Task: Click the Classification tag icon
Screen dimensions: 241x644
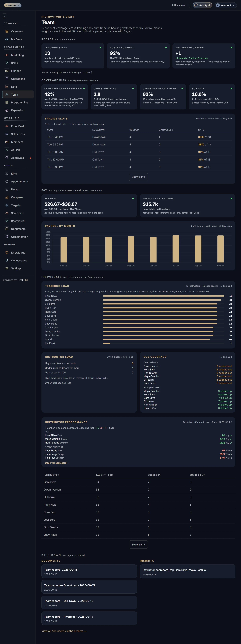Action: (7, 237)
